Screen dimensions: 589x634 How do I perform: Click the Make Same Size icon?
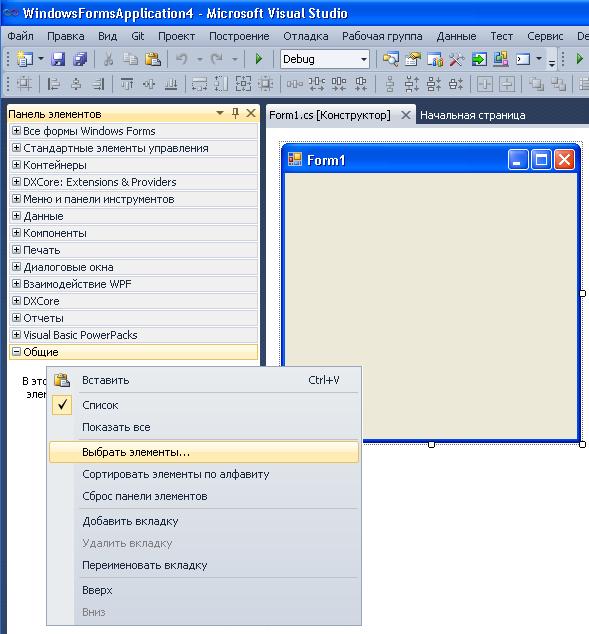point(243,84)
